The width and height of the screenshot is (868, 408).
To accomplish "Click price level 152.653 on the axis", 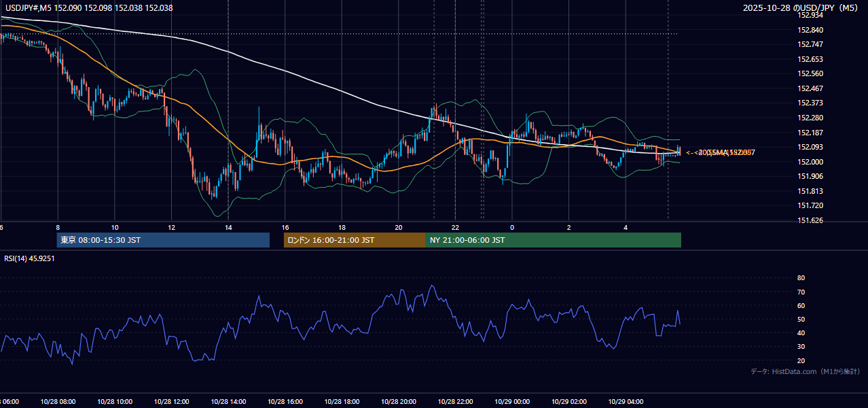I will tap(810, 59).
